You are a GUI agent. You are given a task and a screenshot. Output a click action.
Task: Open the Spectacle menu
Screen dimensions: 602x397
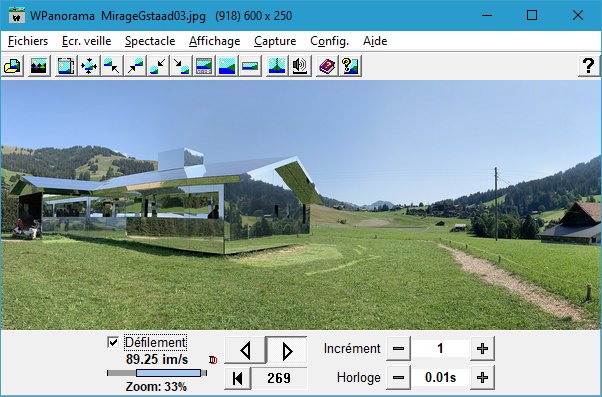tap(150, 41)
